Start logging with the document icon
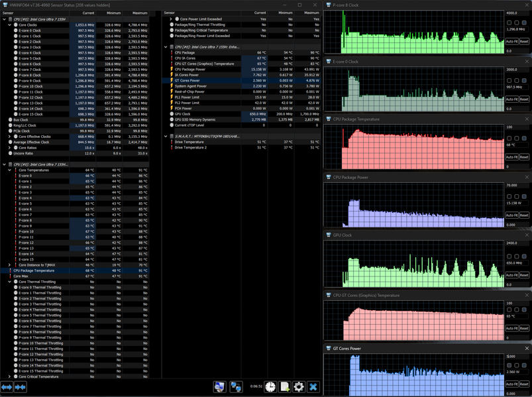 [x=284, y=387]
